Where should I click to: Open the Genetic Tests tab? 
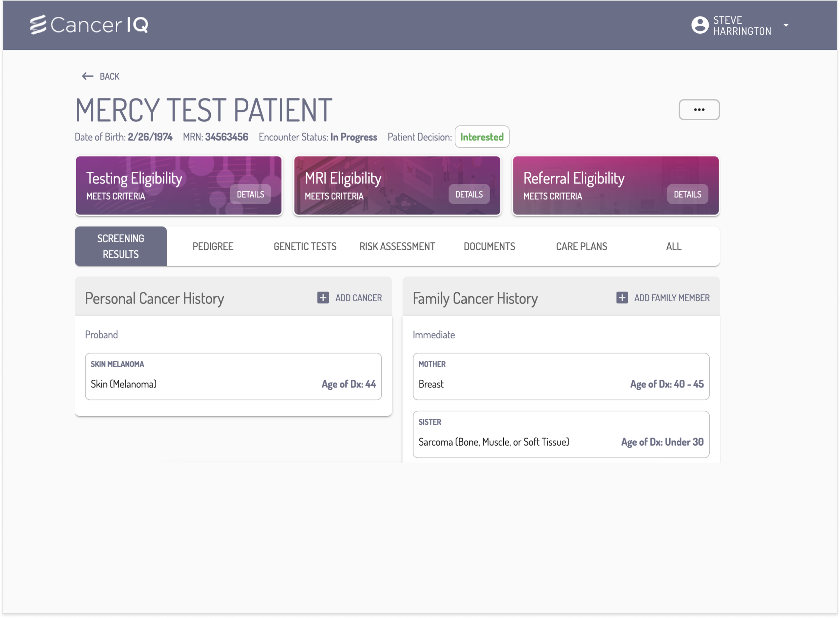(305, 247)
